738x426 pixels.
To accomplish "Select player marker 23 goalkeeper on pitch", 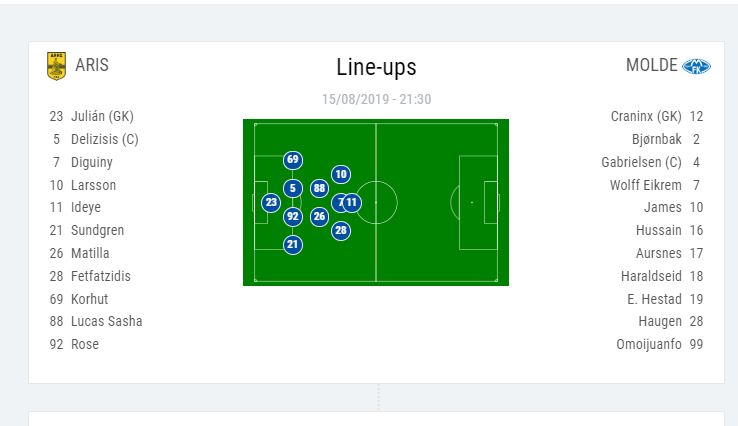I will pos(271,202).
